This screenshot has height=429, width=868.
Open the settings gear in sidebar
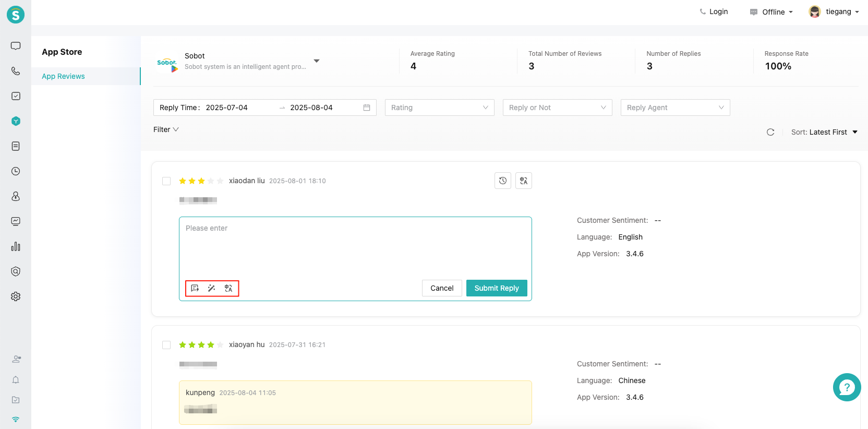pyautogui.click(x=16, y=296)
